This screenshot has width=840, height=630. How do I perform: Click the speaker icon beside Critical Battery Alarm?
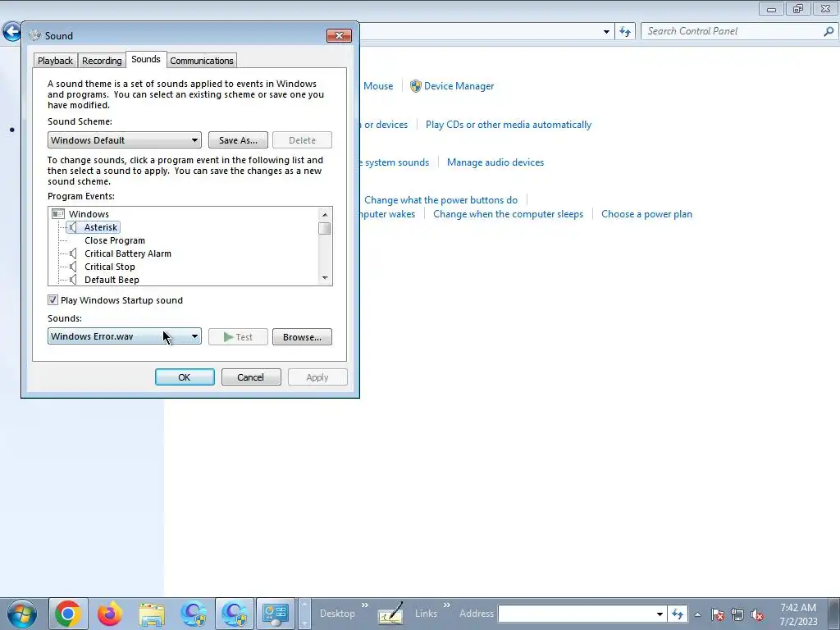click(73, 253)
